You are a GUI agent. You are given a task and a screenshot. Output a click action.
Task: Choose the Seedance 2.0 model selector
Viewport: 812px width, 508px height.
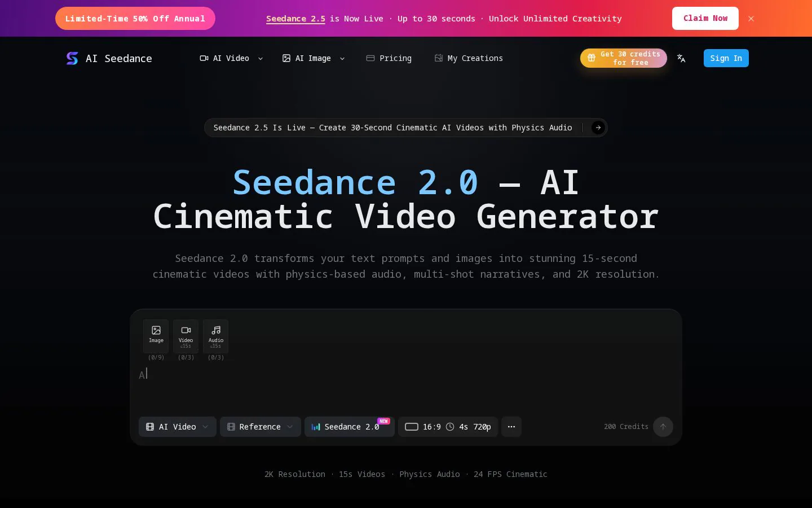(x=350, y=427)
